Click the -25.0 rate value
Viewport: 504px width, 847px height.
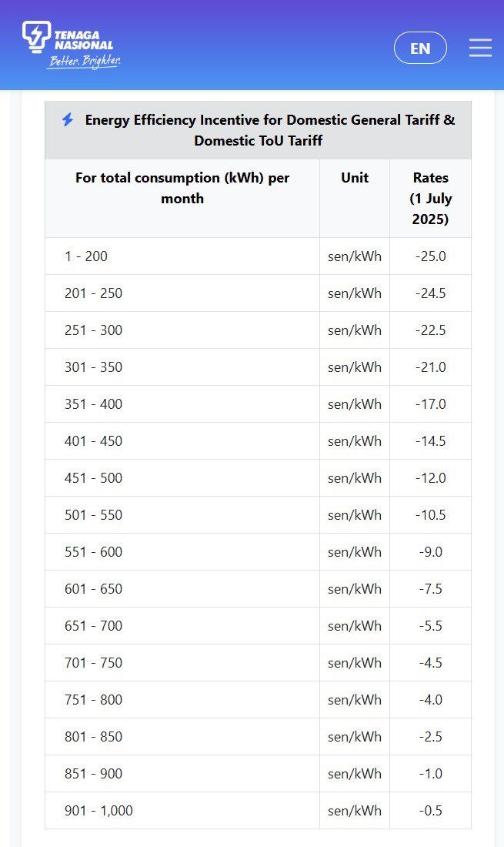(x=430, y=256)
